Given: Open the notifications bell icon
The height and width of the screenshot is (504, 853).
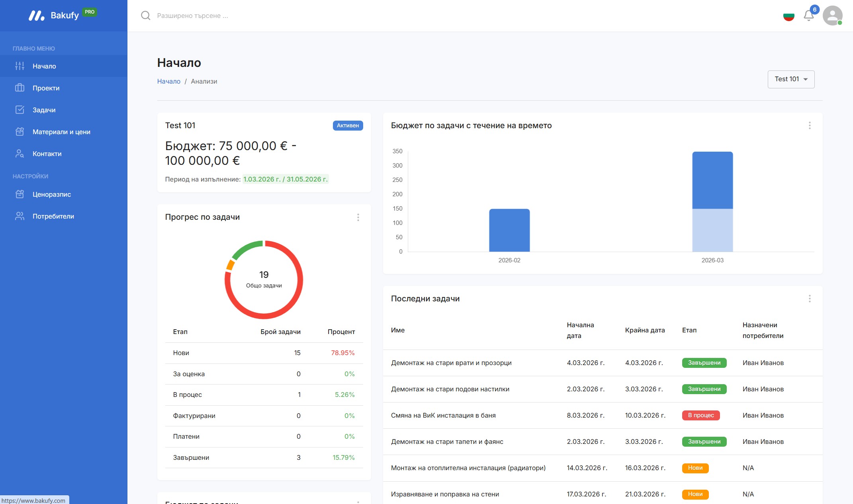Looking at the screenshot, I should point(808,16).
